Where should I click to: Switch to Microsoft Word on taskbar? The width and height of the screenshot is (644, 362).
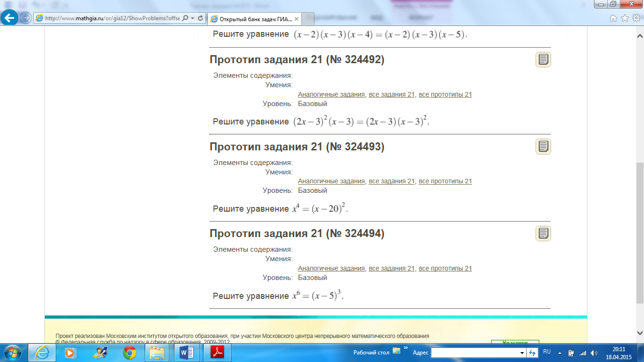(187, 352)
